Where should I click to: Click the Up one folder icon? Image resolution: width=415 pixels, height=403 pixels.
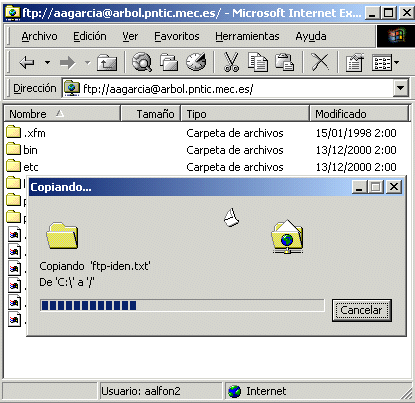click(107, 62)
